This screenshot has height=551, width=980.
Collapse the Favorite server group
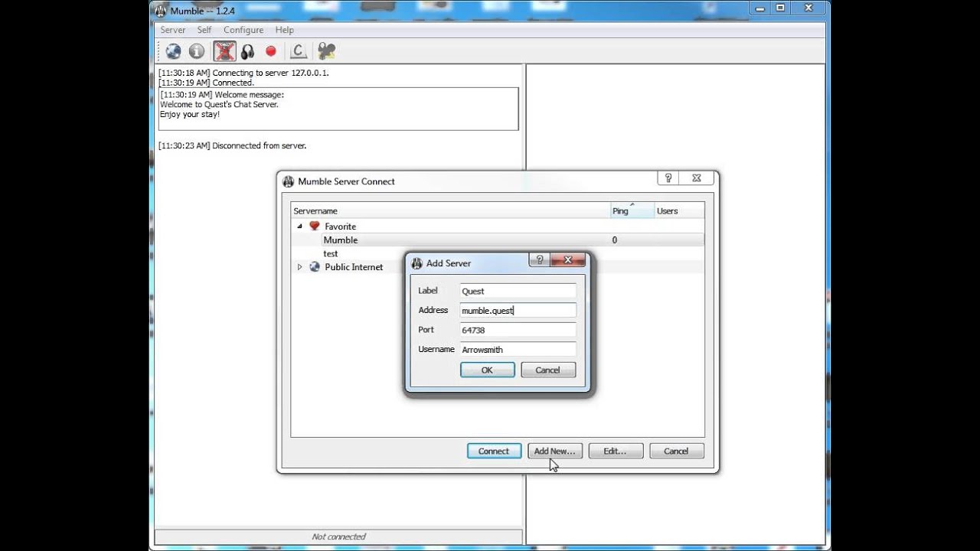coord(300,227)
